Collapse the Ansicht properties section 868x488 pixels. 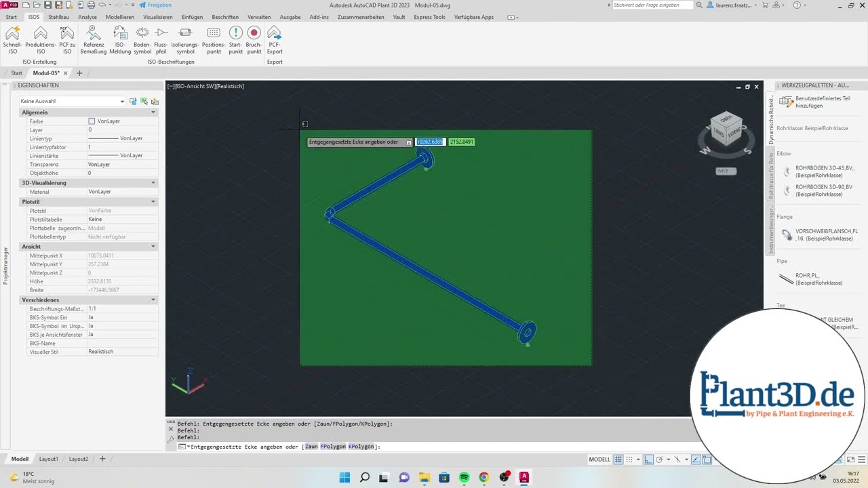pos(153,247)
